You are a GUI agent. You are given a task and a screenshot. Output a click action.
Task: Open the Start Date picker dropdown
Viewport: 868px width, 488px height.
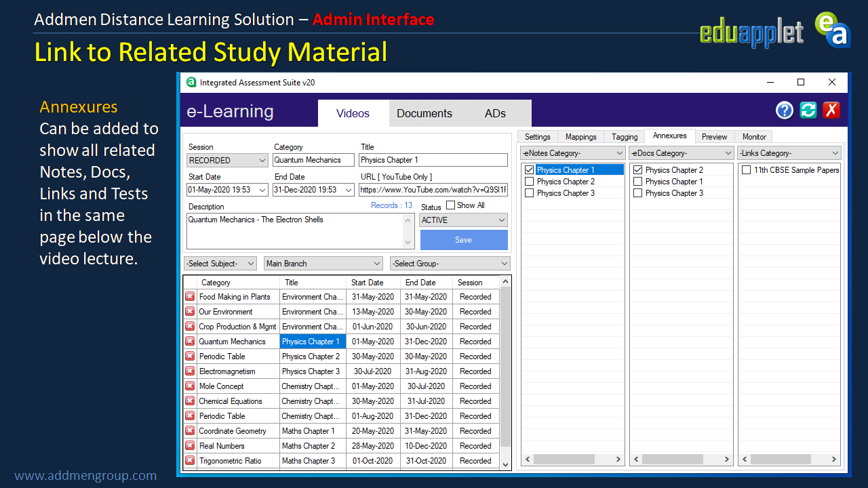[263, 190]
